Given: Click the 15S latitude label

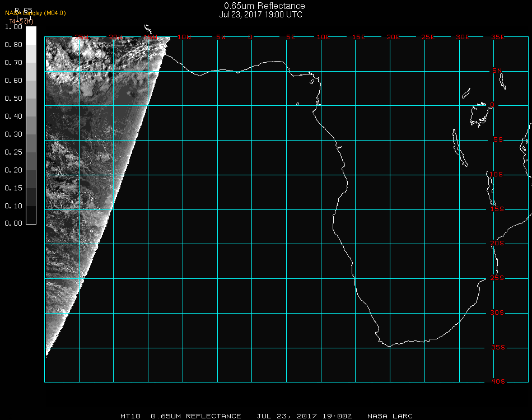Looking at the screenshot, I should pos(497,209).
